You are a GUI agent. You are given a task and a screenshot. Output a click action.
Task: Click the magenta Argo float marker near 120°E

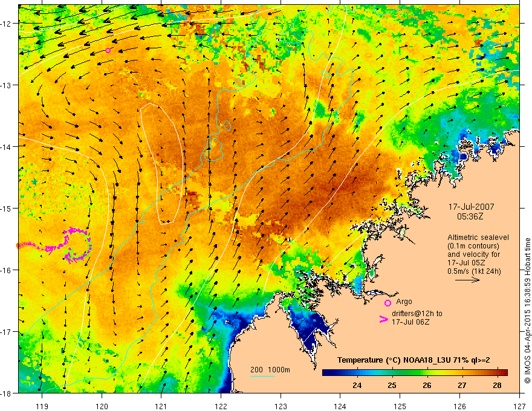(x=108, y=51)
